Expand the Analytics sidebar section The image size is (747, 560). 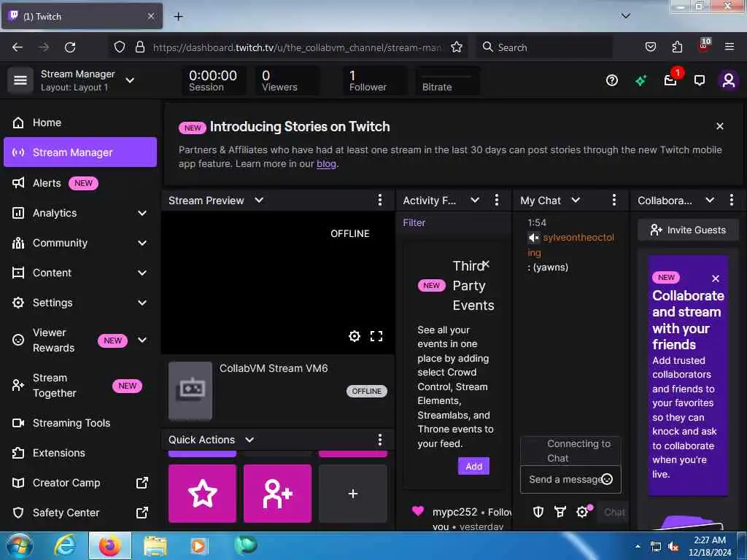(x=142, y=213)
